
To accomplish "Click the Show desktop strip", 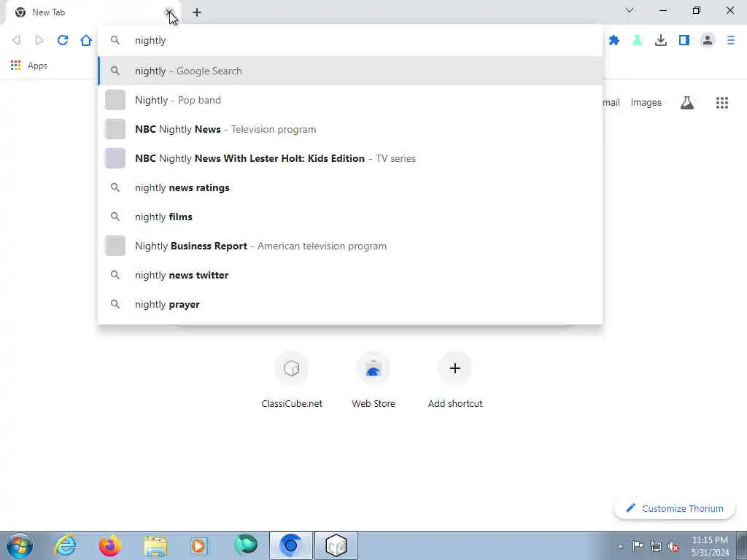I will click(742, 545).
